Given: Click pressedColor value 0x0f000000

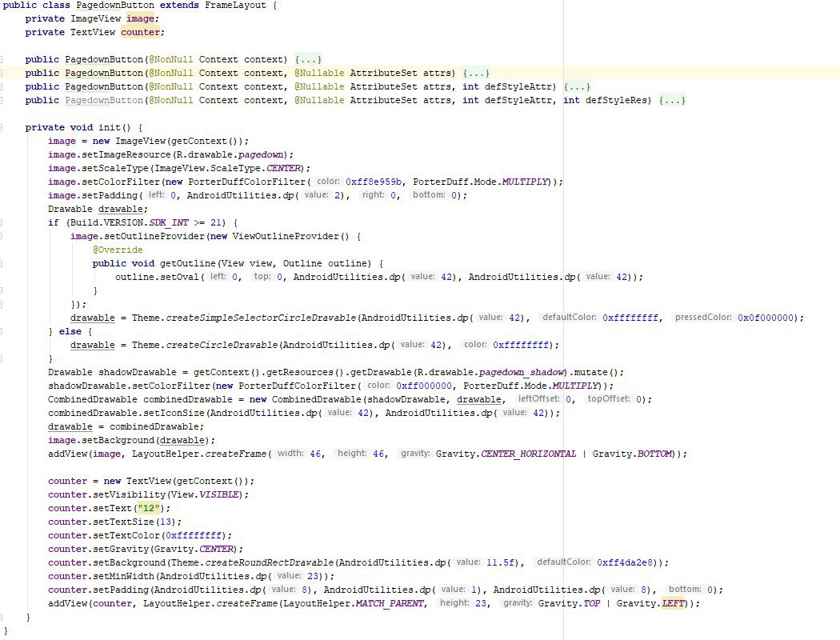Looking at the screenshot, I should coord(766,318).
